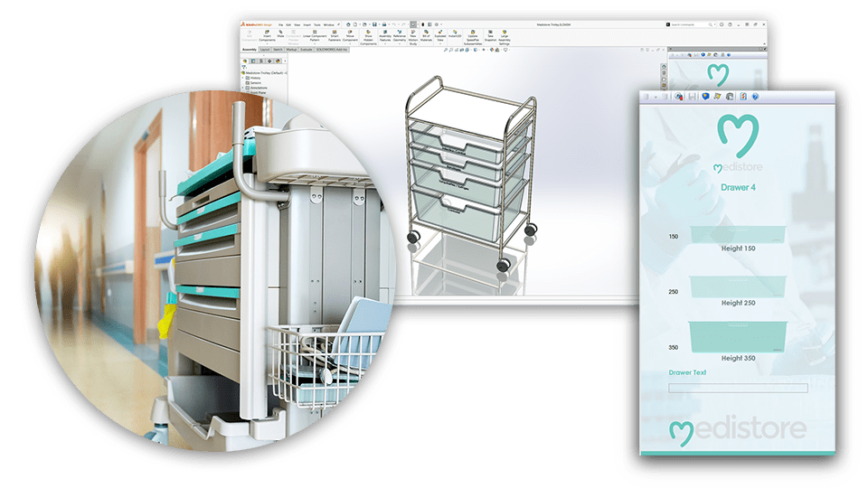Open the Assembly Features dropdown

click(383, 42)
